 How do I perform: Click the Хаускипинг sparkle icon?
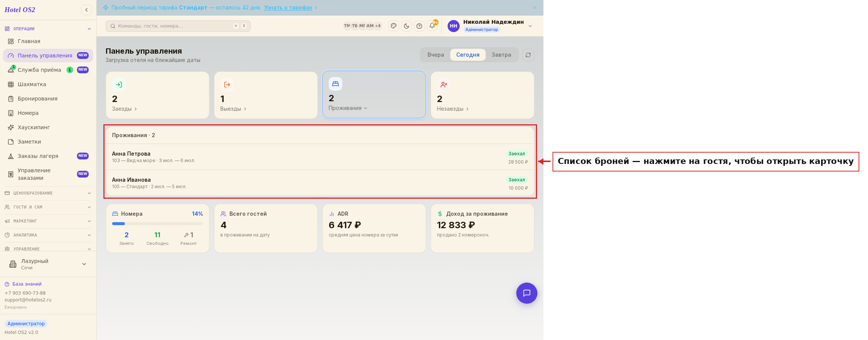(x=11, y=127)
